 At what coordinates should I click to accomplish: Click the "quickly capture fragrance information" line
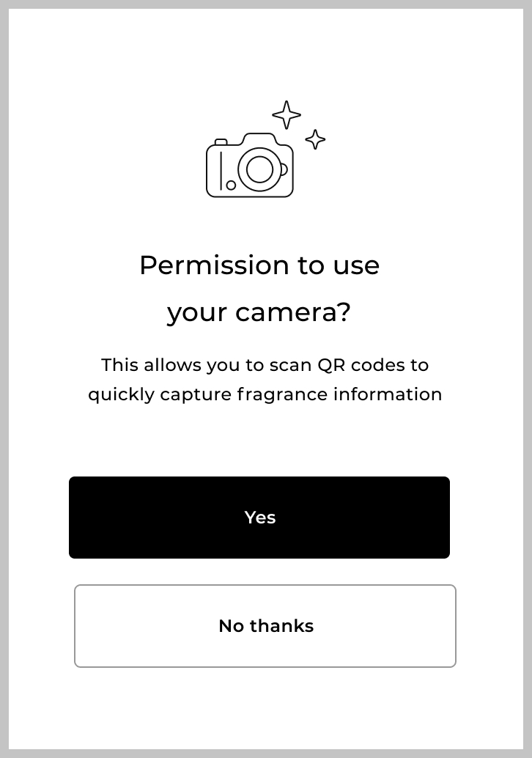tap(265, 394)
